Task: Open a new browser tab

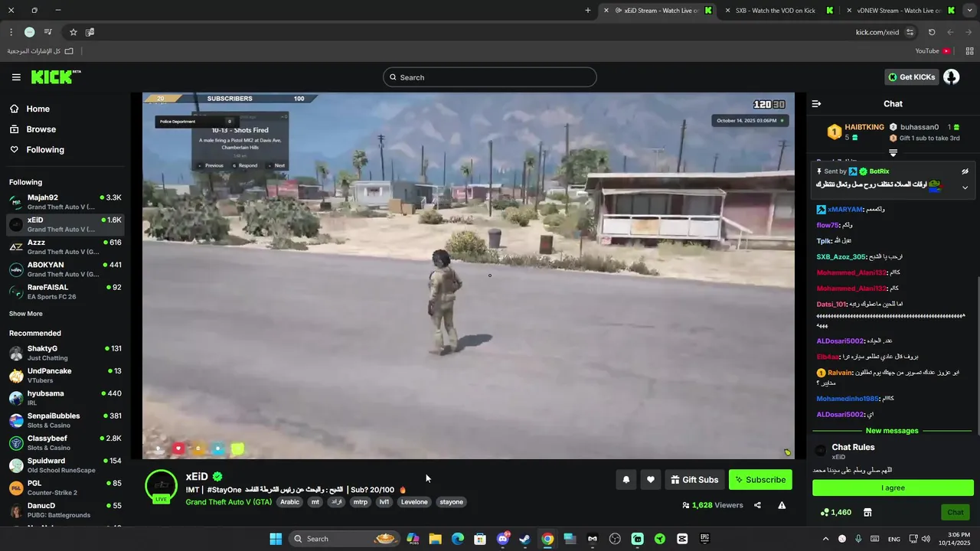Action: click(x=588, y=11)
